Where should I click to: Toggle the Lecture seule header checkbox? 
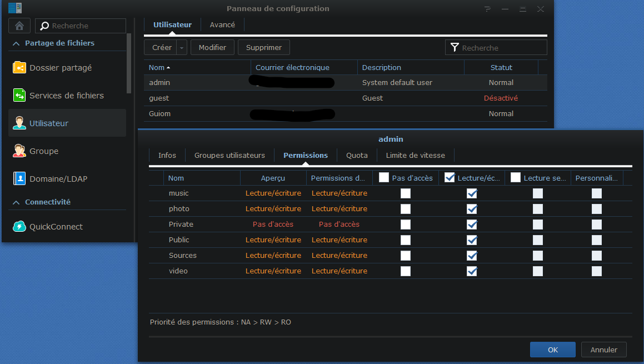(x=516, y=177)
